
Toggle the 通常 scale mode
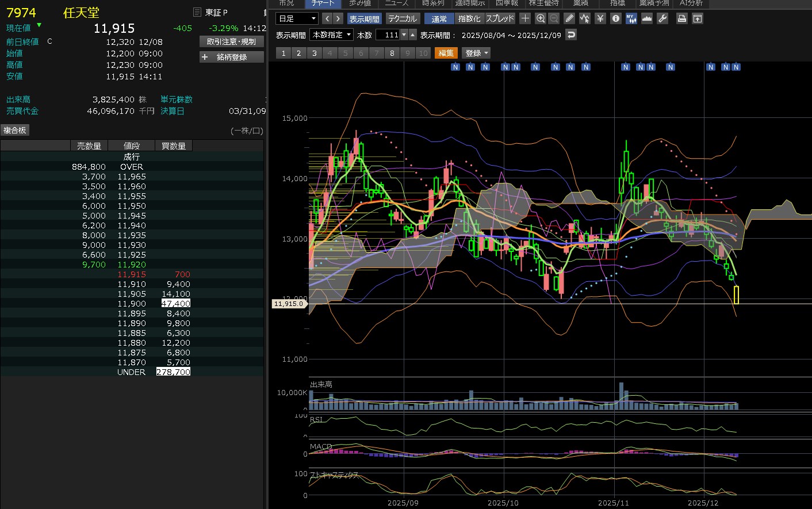point(439,18)
